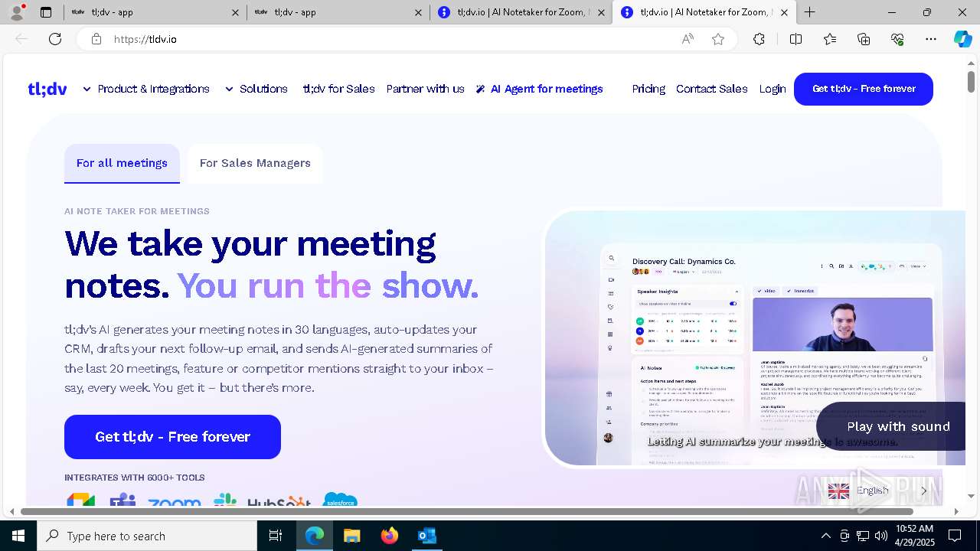Open File Explorer from the taskbar
980x551 pixels.
pyautogui.click(x=351, y=536)
